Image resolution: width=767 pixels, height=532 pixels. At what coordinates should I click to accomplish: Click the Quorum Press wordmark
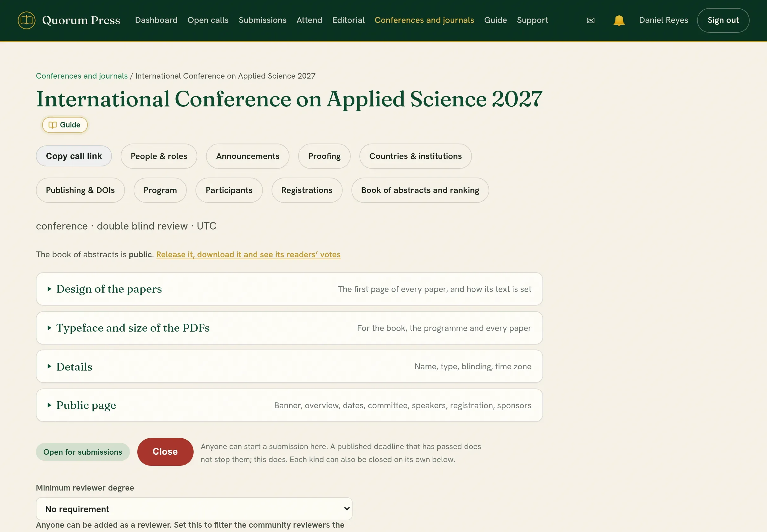point(81,20)
